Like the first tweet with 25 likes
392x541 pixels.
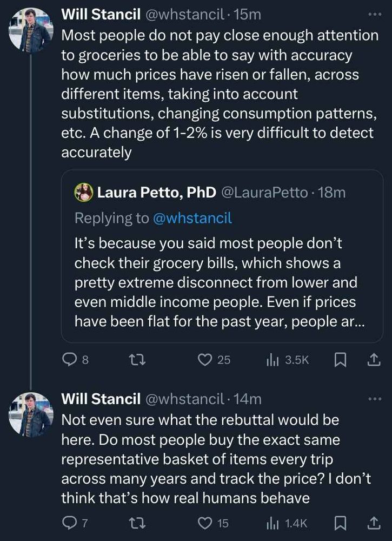point(214,360)
